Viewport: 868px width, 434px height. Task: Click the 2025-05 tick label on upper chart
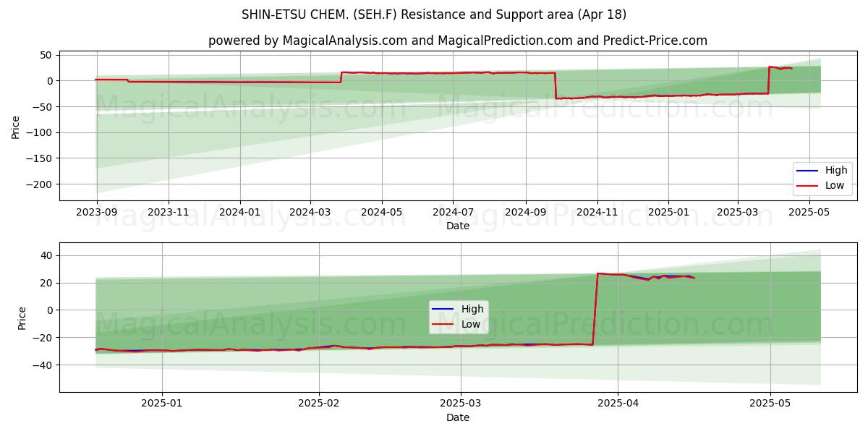pyautogui.click(x=809, y=211)
